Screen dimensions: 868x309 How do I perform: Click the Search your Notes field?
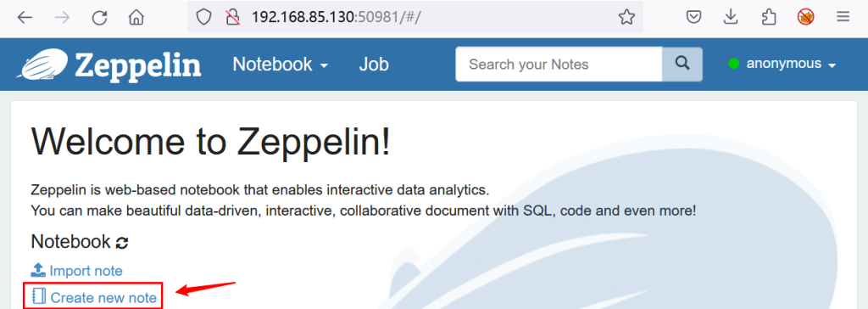pyautogui.click(x=559, y=65)
